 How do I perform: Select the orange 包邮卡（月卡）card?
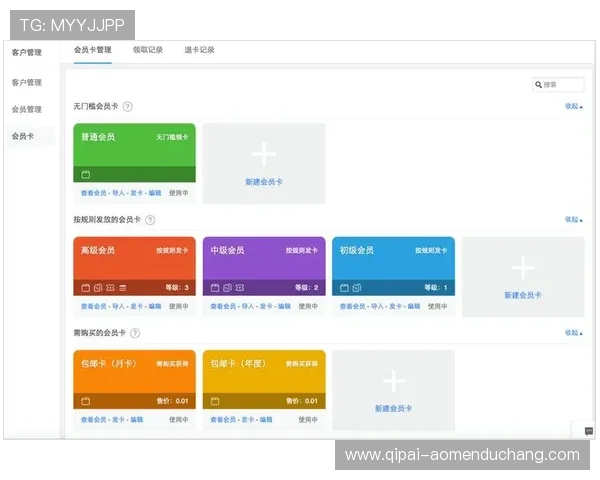pyautogui.click(x=134, y=379)
